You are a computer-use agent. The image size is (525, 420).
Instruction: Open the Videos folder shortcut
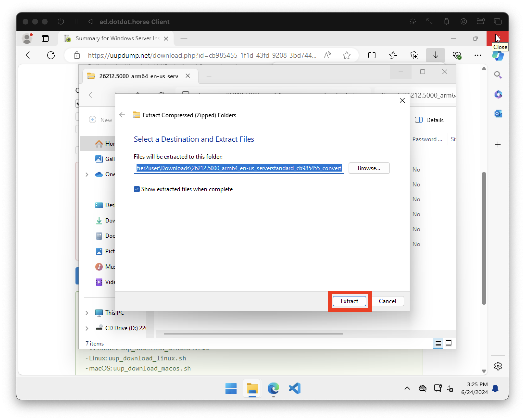coord(105,282)
